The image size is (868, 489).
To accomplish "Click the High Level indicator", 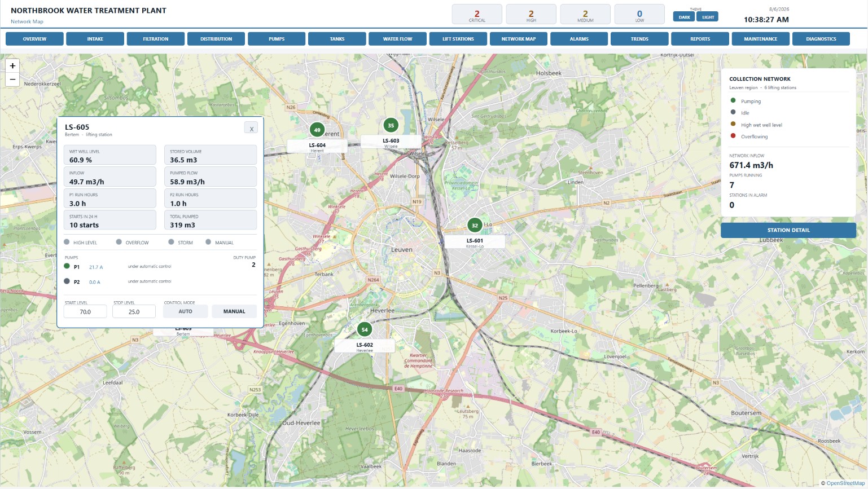I will pos(67,242).
